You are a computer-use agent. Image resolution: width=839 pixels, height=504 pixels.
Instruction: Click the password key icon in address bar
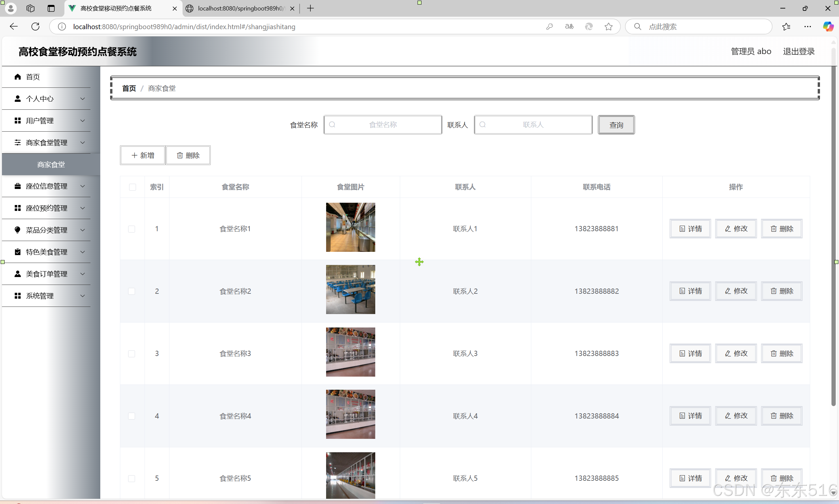tap(549, 27)
